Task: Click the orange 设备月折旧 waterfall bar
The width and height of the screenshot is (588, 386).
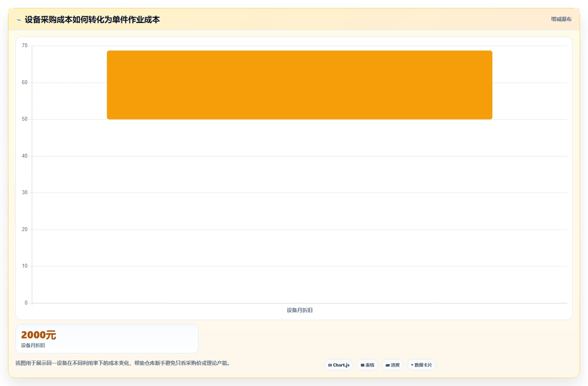Action: click(300, 85)
